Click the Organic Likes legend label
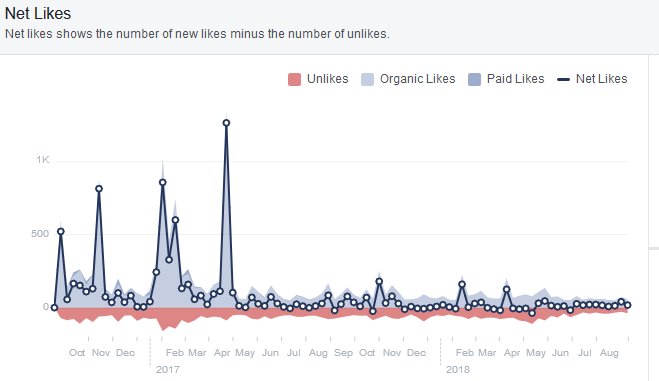The width and height of the screenshot is (659, 381). pyautogui.click(x=417, y=79)
